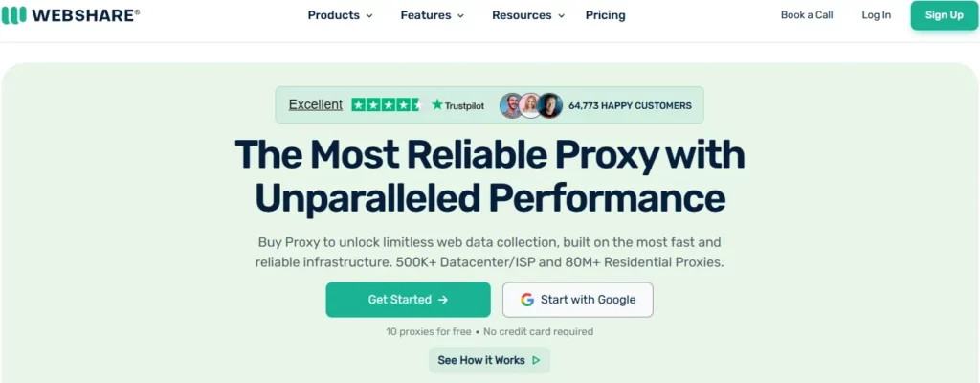Open the Book a Call link
980x383 pixels.
(x=807, y=15)
